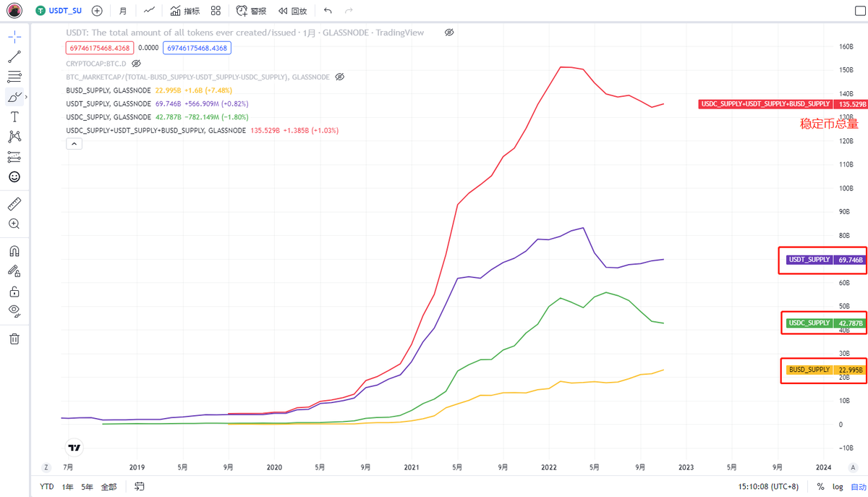Click the Z button on time axis
Image resolution: width=868 pixels, height=497 pixels.
pos(46,467)
